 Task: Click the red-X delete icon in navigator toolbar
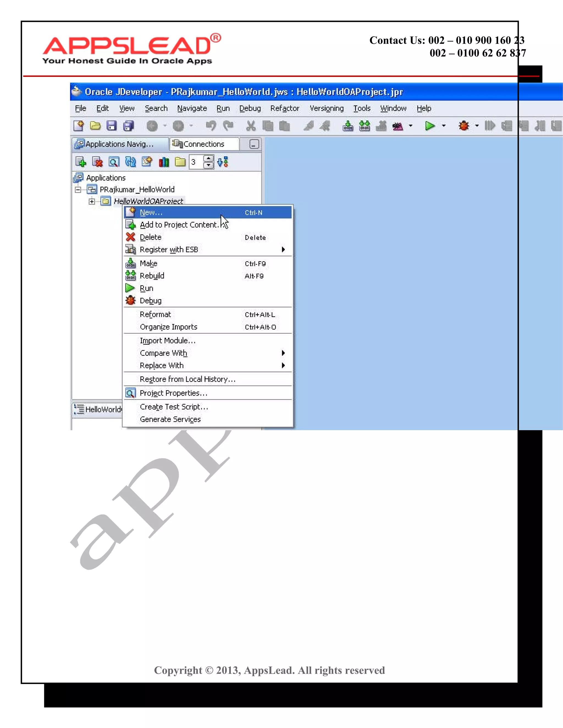[x=97, y=162]
